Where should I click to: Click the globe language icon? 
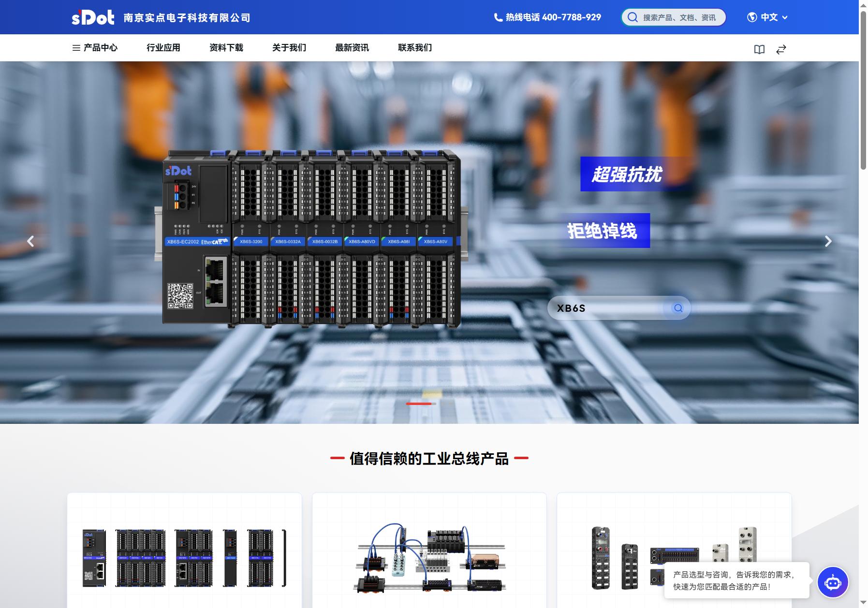752,17
